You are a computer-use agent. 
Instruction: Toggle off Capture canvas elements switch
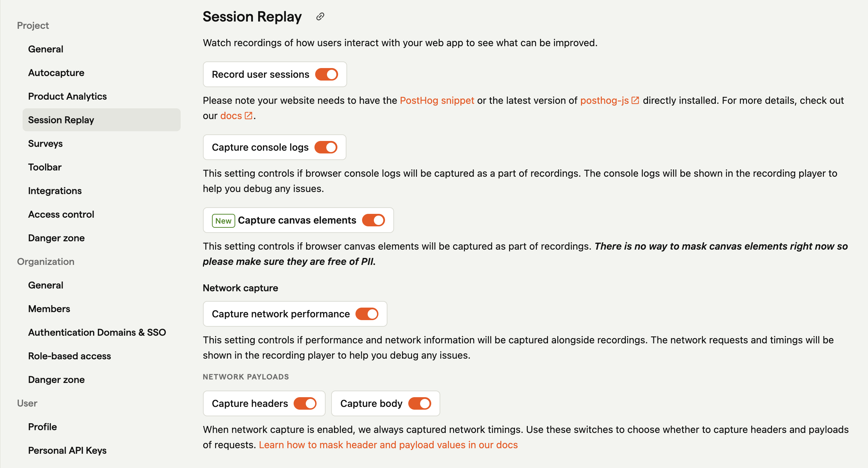[x=374, y=220]
